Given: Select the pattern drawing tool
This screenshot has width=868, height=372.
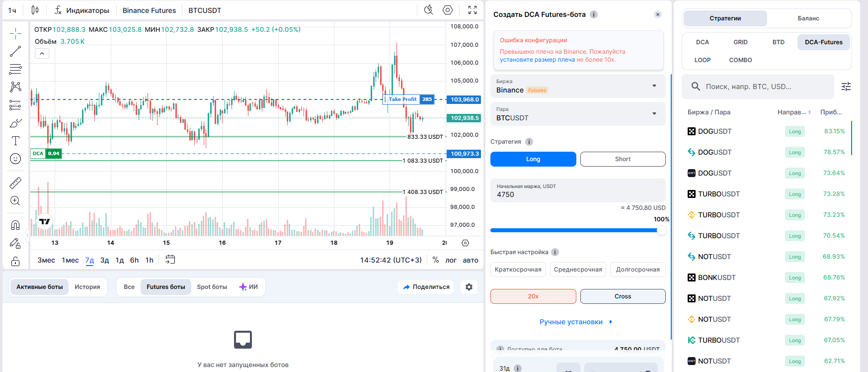Looking at the screenshot, I should click(x=15, y=87).
